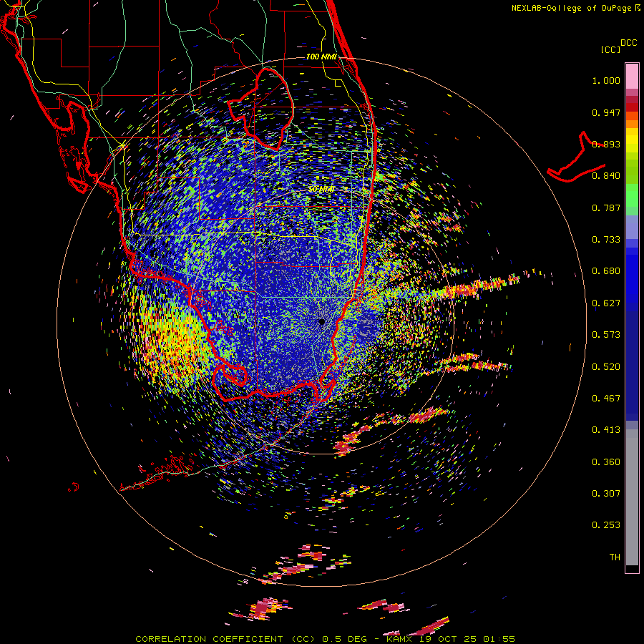Viewport: 644px width, 644px height.
Task: Click the radar site black dot marker
Action: pos(321,321)
